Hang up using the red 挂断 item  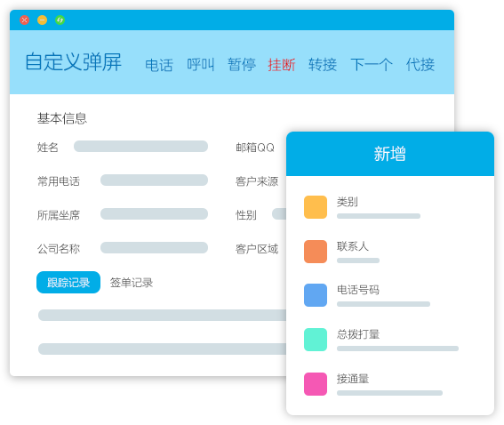282,65
